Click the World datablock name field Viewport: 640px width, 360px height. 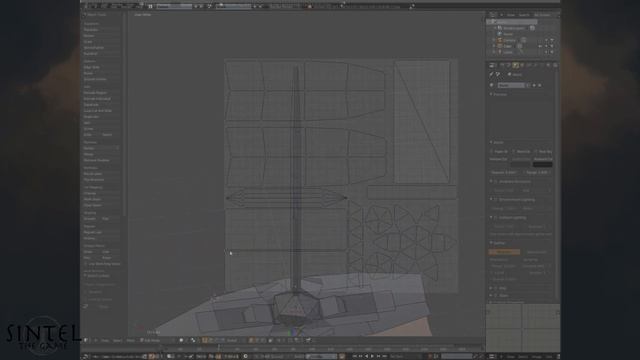(x=511, y=85)
